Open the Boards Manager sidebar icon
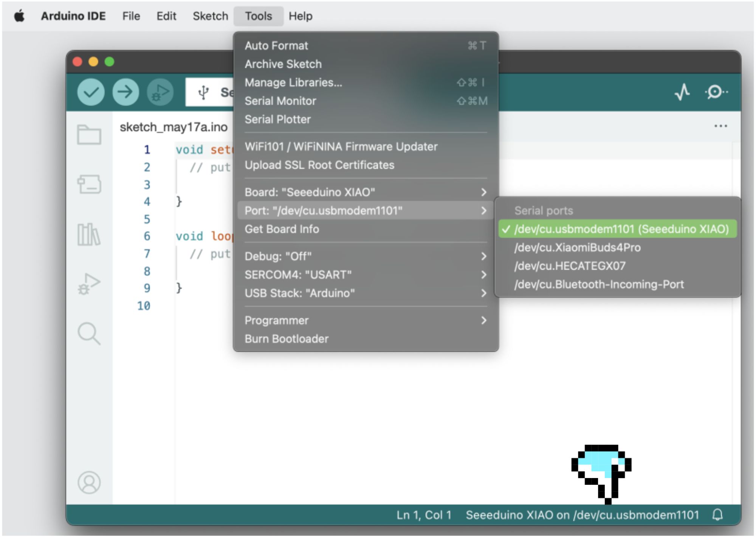 click(89, 184)
